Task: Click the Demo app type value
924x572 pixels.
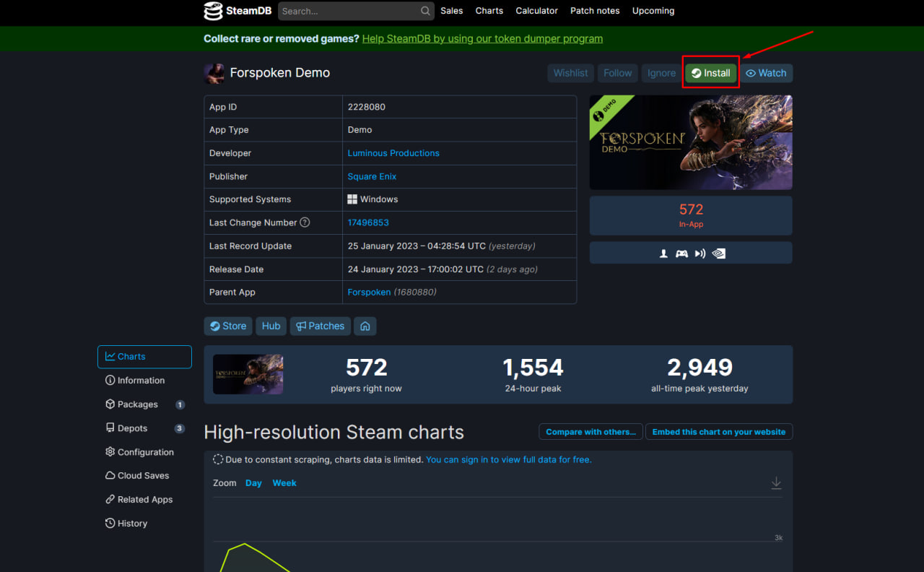Action: coord(359,130)
